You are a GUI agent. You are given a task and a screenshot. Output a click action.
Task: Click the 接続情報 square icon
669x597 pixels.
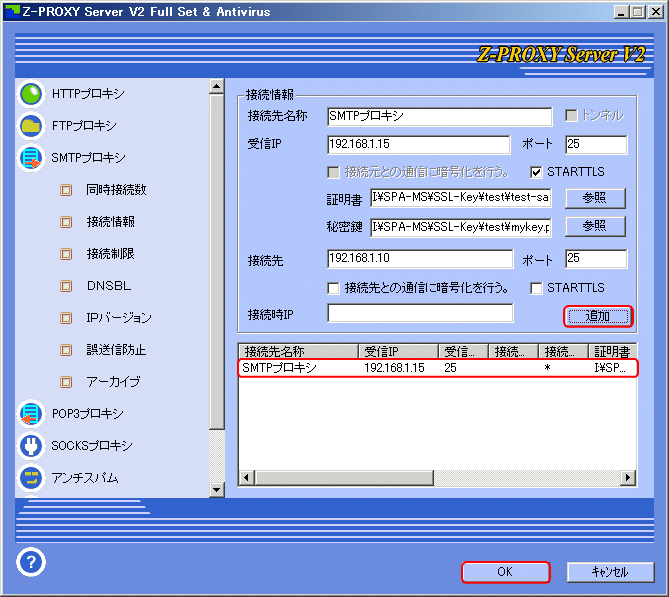click(66, 222)
